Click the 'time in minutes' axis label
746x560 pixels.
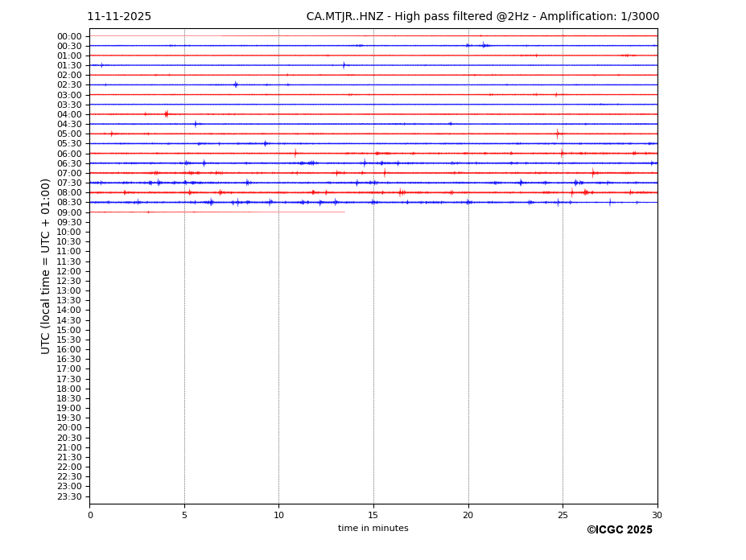(373, 529)
